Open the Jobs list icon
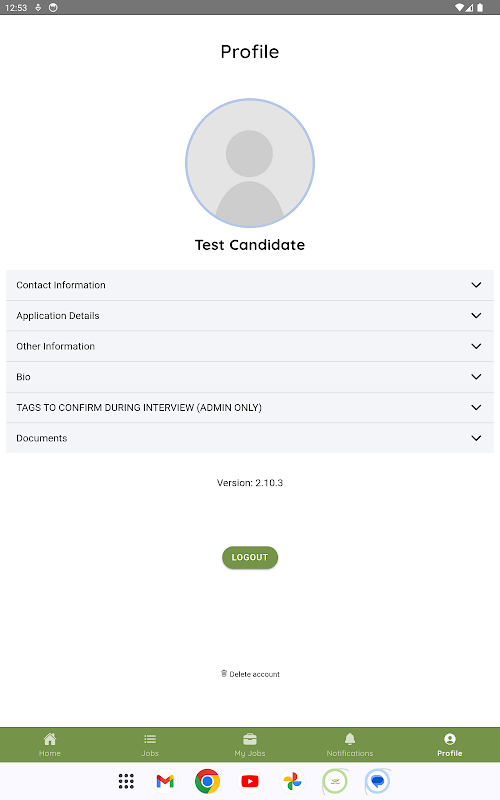This screenshot has width=500, height=800. pos(150,739)
